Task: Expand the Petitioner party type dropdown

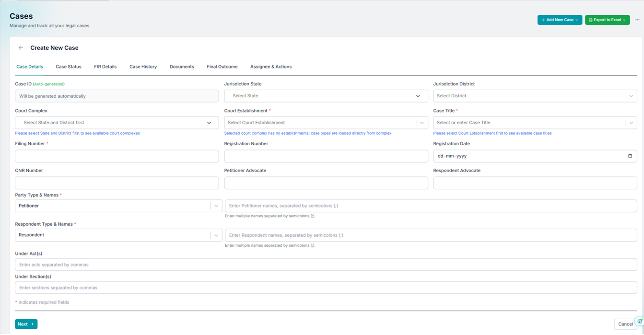Action: [x=216, y=206]
